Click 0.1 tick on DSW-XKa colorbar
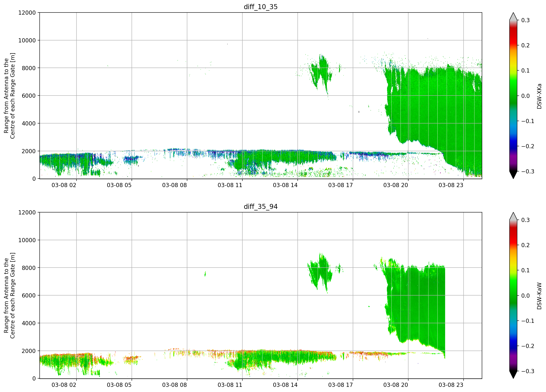This screenshot has width=546, height=392. pyautogui.click(x=525, y=71)
